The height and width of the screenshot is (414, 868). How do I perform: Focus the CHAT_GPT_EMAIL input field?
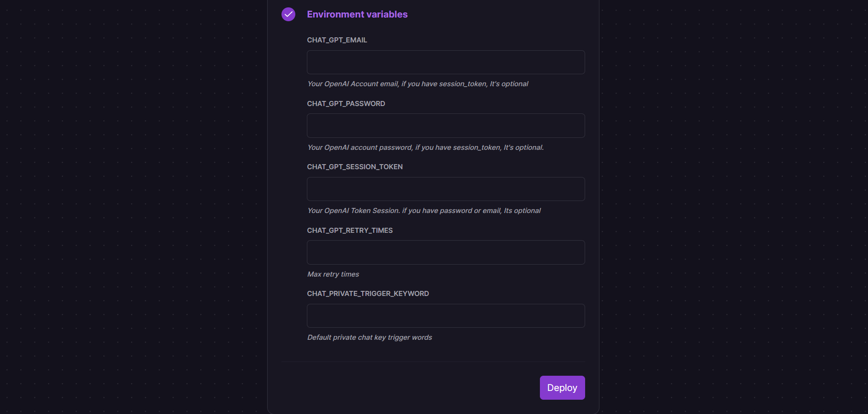pyautogui.click(x=446, y=62)
